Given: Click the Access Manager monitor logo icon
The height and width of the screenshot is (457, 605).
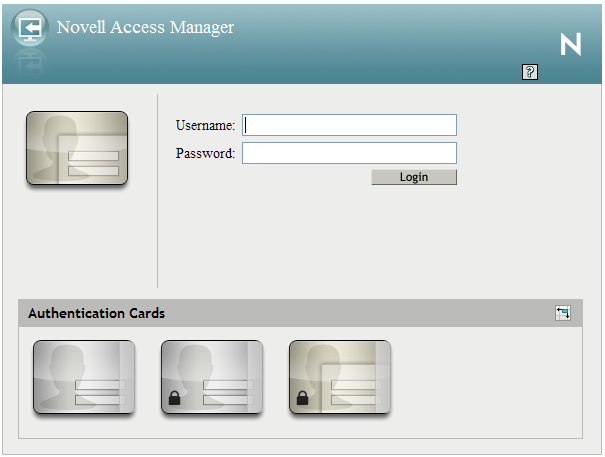Looking at the screenshot, I should (x=30, y=28).
